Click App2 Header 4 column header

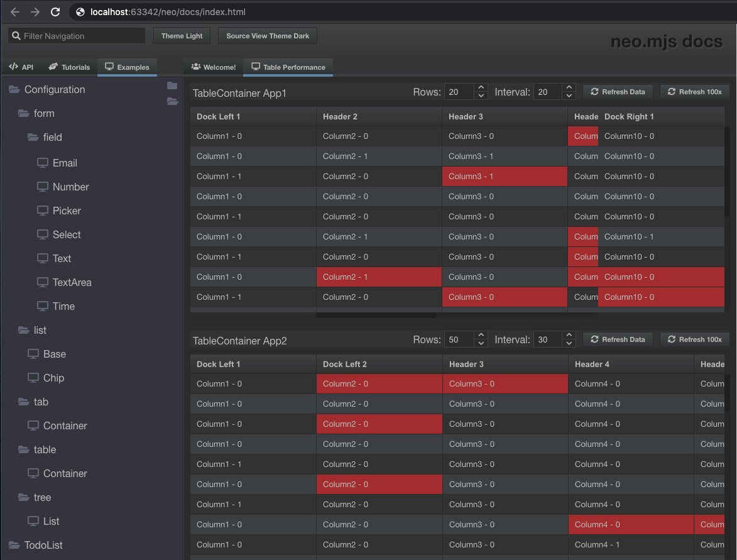tap(631, 364)
